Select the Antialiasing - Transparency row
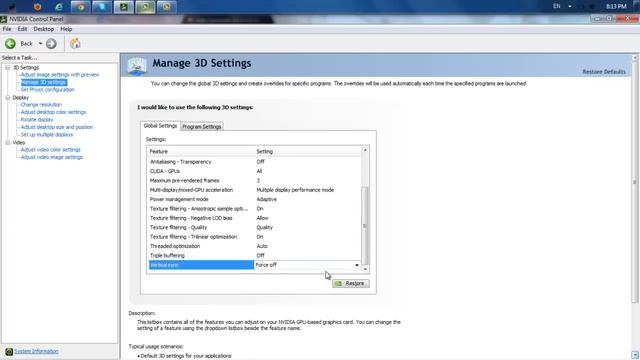The height and width of the screenshot is (360, 640). pos(255,162)
